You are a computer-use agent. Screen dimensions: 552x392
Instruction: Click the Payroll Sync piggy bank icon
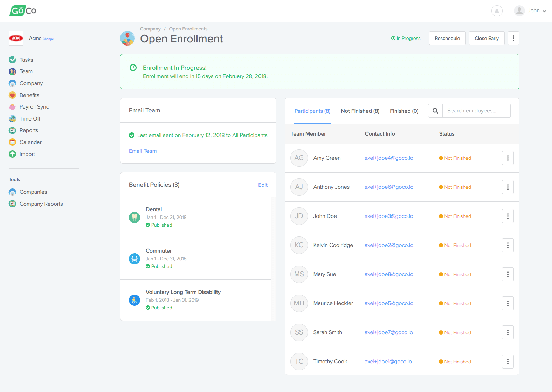(13, 107)
